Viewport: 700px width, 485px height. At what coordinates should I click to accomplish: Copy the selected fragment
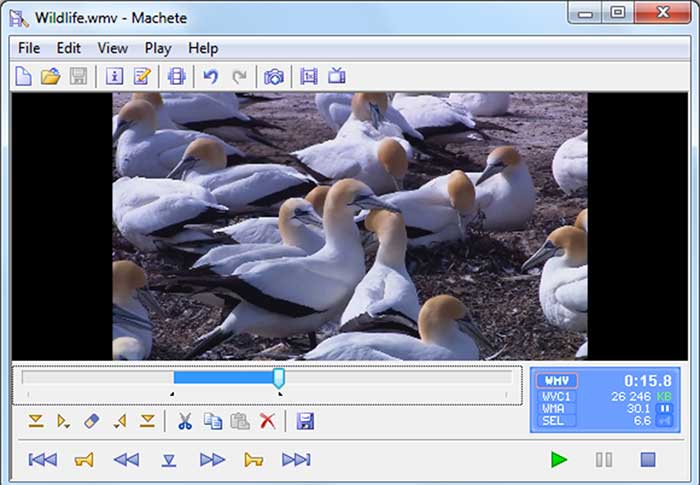tap(213, 421)
